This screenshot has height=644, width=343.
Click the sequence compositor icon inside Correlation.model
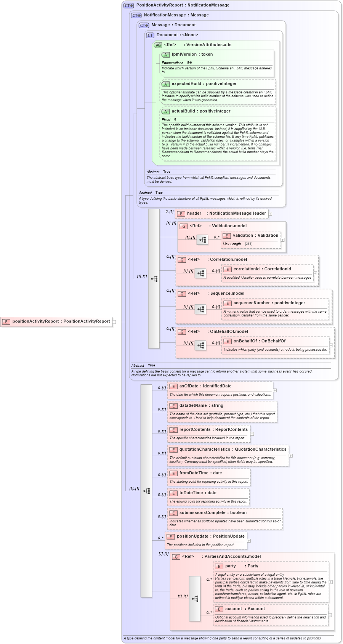point(200,273)
